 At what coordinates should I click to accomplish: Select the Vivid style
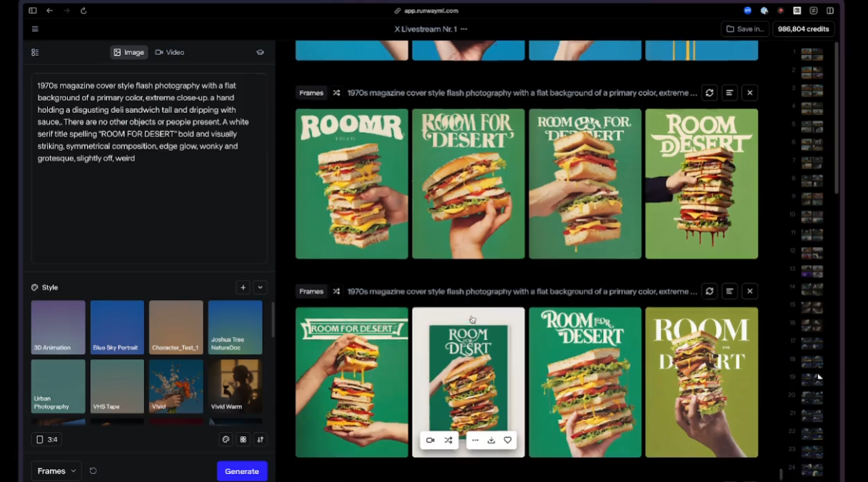176,386
